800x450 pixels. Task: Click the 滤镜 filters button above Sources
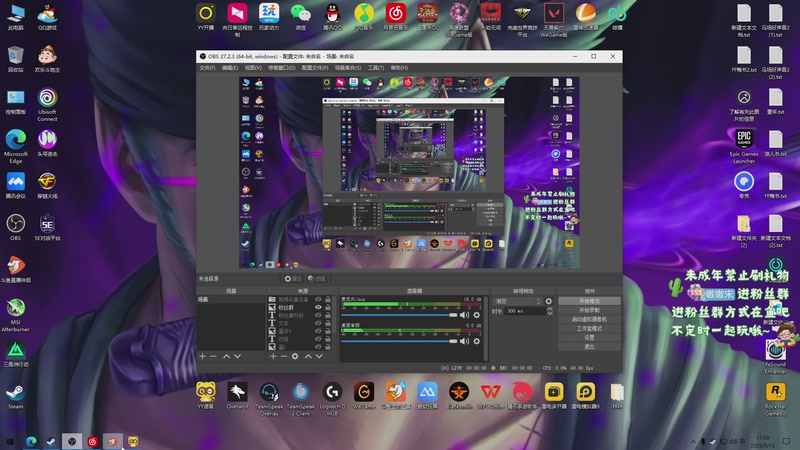(317, 279)
